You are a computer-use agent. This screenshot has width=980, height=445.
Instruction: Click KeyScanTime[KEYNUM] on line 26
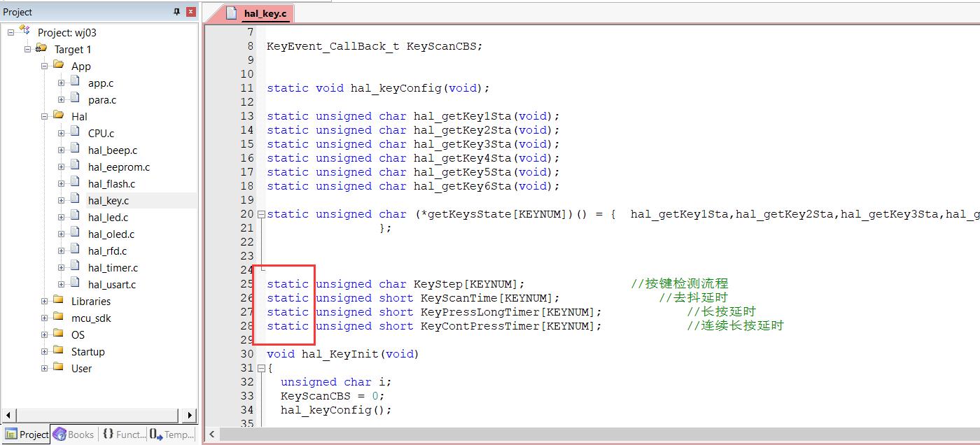pyautogui.click(x=413, y=298)
